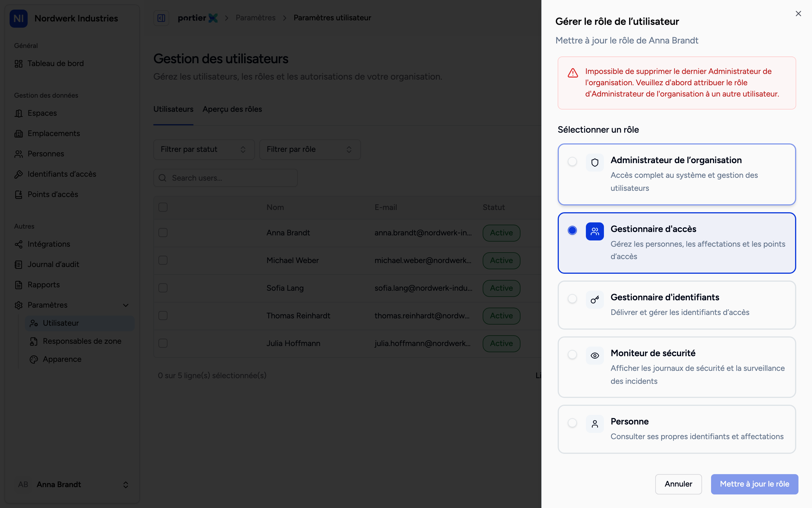The height and width of the screenshot is (508, 812).
Task: Select the Moniteur de sécurité radio button
Action: [x=572, y=354]
